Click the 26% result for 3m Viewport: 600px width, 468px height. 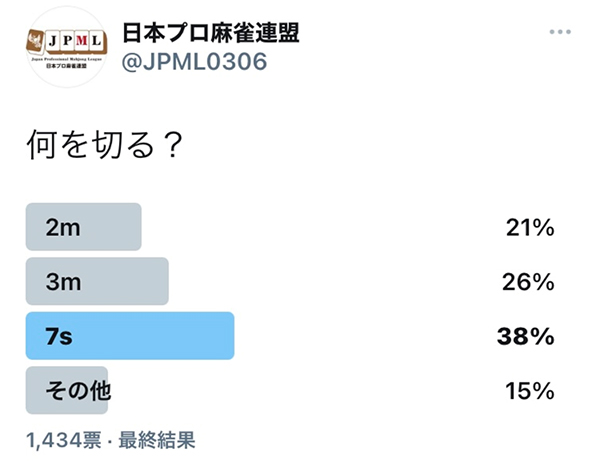pos(528,282)
